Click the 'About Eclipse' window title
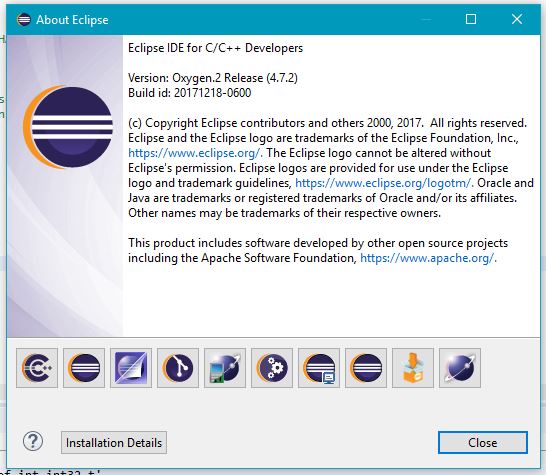Screen dimensions: 546x475 (x=72, y=20)
